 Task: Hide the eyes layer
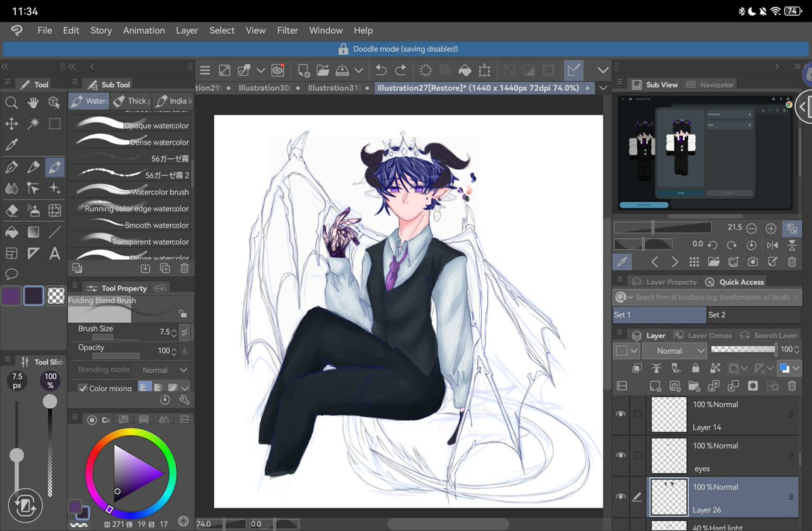click(x=621, y=455)
